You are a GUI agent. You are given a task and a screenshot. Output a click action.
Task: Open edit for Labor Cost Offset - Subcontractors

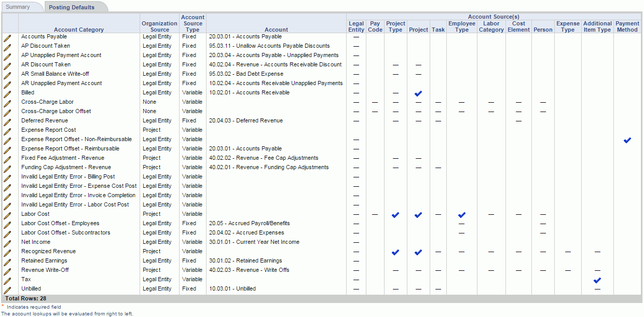pos(7,234)
